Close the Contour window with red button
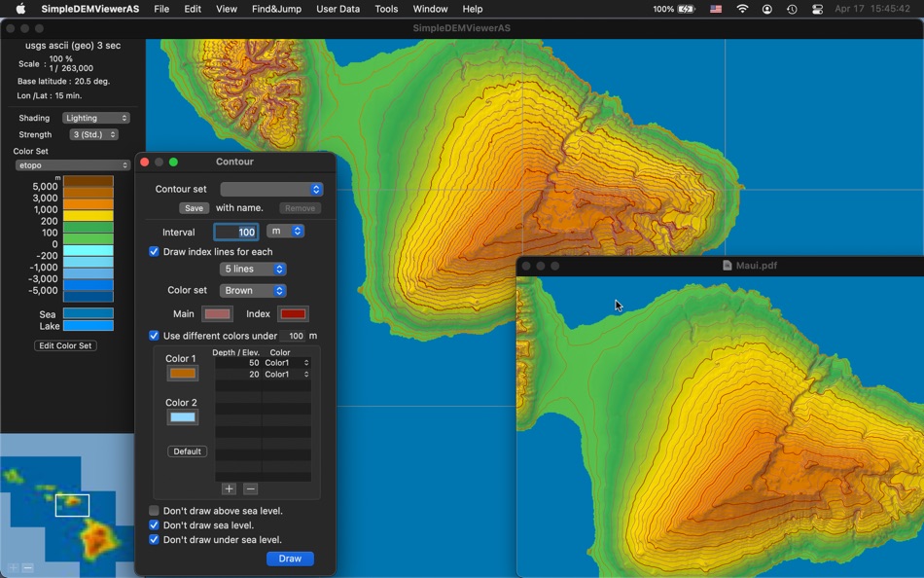 click(145, 162)
